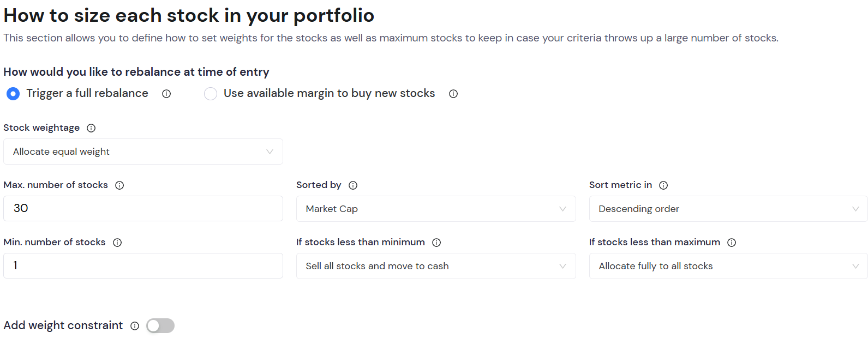Click the Max. number of stocks input field
Viewport: 868px width, 357px height.
tap(143, 209)
